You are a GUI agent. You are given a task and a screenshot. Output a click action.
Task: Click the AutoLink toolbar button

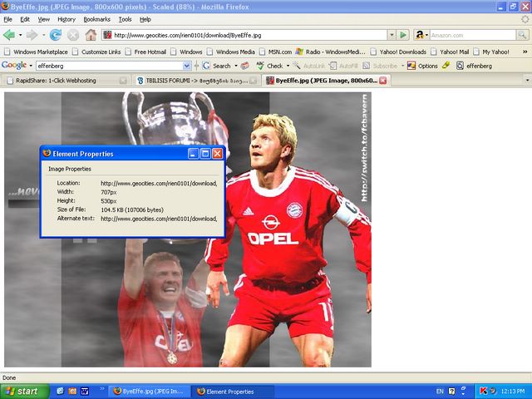[x=308, y=66]
